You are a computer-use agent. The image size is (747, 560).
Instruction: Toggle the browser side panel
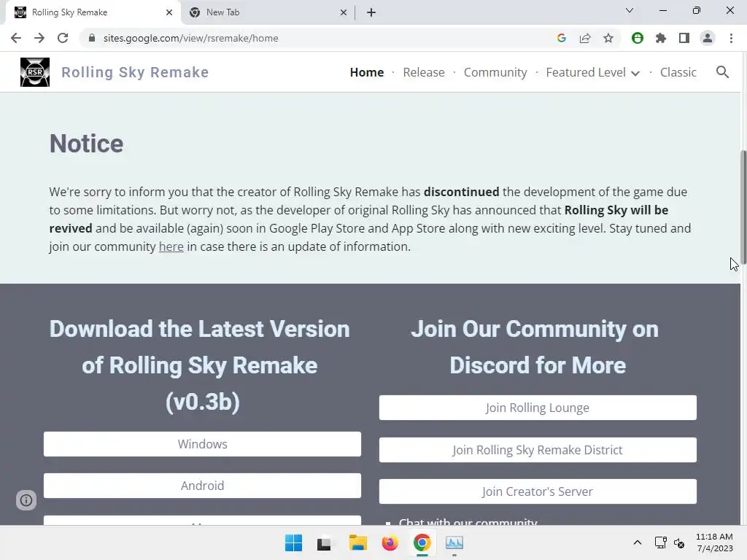click(684, 38)
